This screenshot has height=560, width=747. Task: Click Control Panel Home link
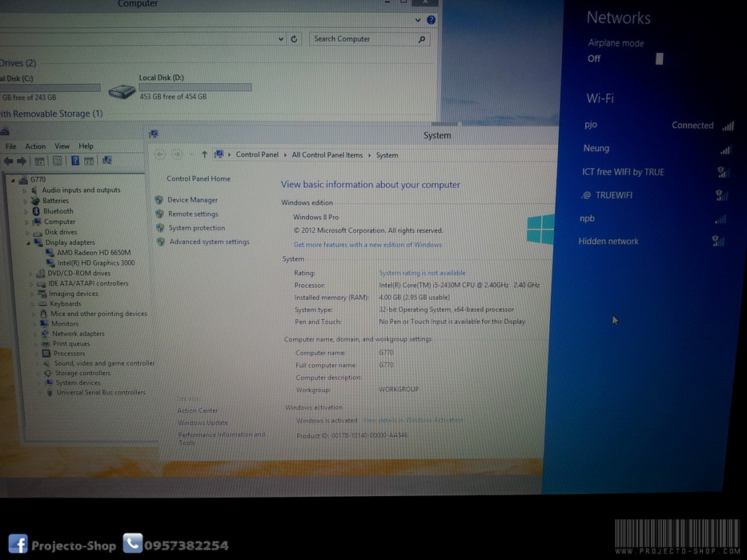[199, 178]
